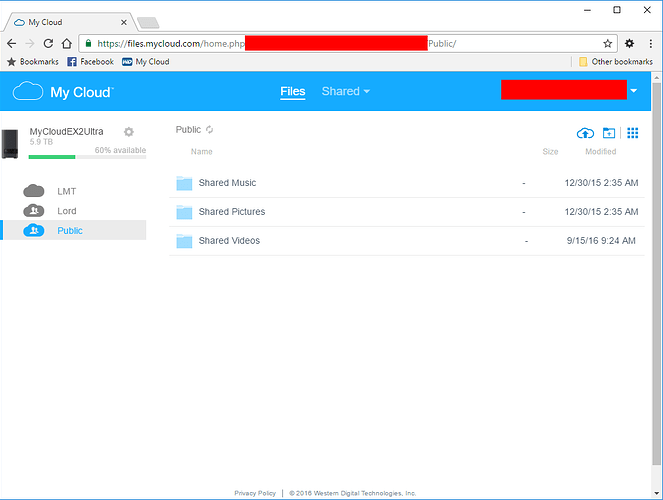Click the Public breadcrumb label
Screen dimensions: 663x500
(x=188, y=129)
